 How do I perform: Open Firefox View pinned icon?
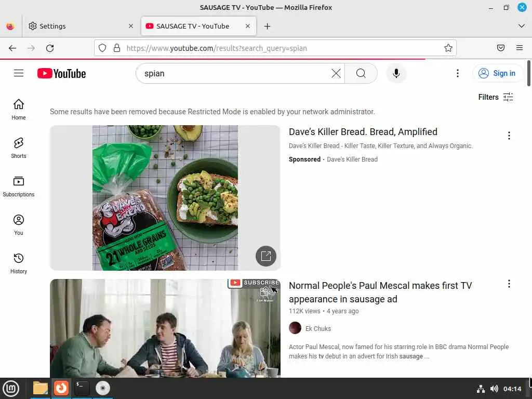10,26
